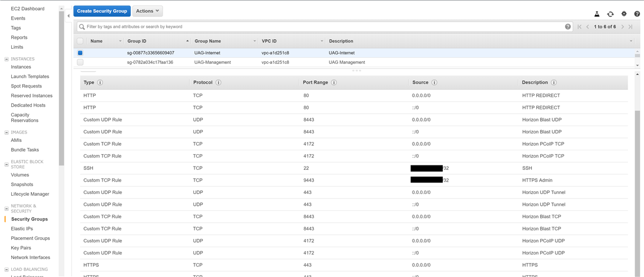The height and width of the screenshot is (277, 644).
Task: Open Lifecycle Manager
Action: (x=30, y=194)
